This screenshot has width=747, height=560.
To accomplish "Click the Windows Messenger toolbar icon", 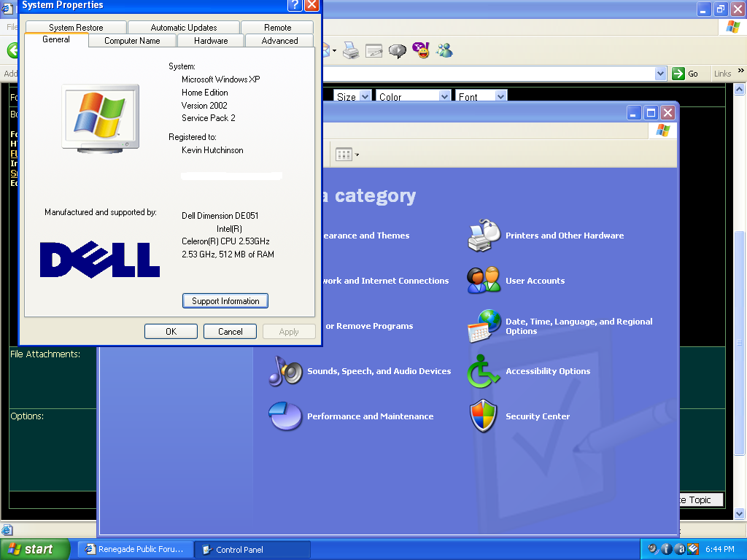I will [444, 50].
